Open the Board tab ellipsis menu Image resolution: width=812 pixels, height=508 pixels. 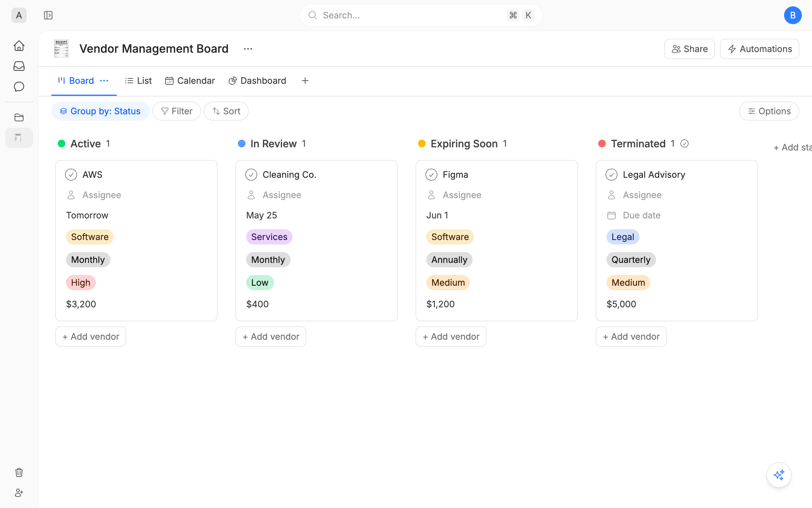tap(104, 81)
